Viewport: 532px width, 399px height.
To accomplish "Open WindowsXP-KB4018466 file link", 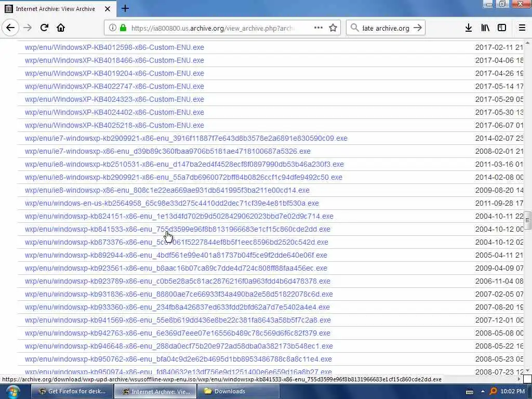I will [x=114, y=60].
